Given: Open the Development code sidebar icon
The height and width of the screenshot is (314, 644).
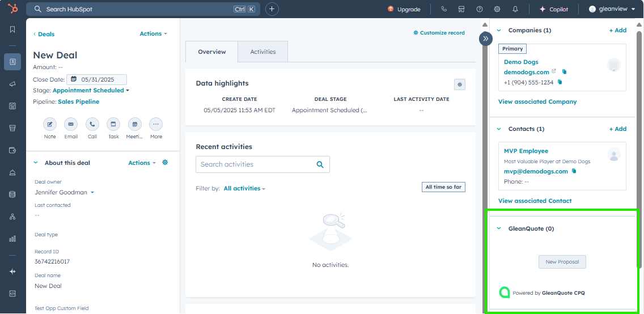Looking at the screenshot, I should coord(12,294).
